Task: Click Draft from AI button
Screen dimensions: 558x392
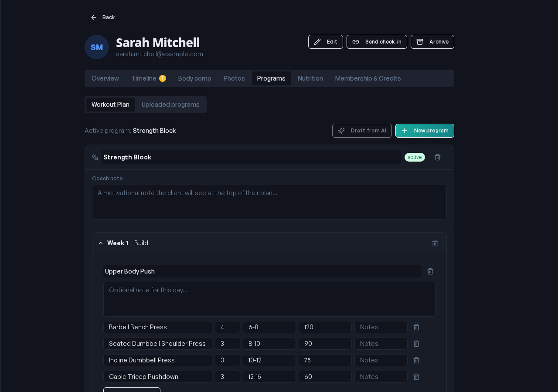Action: pos(362,131)
